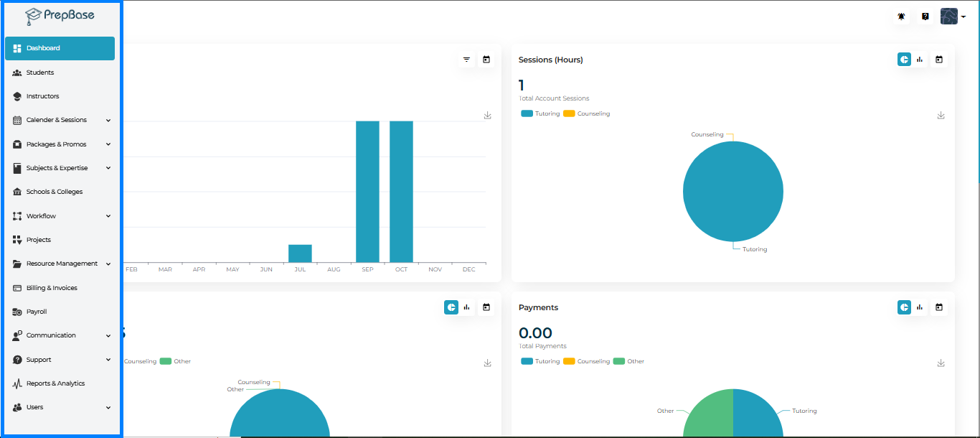980x438 pixels.
Task: Switch the Sessions (Hours) card to bar chart view
Action: [920, 60]
